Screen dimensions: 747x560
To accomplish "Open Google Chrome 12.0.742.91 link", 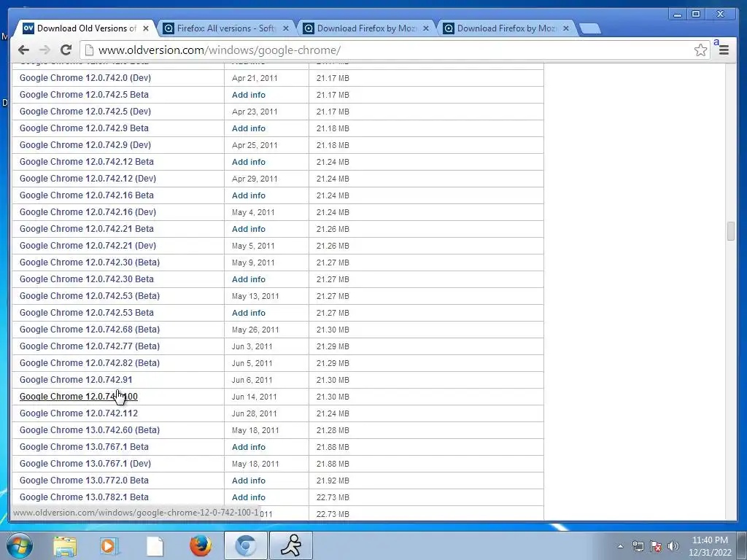I will click(x=76, y=379).
